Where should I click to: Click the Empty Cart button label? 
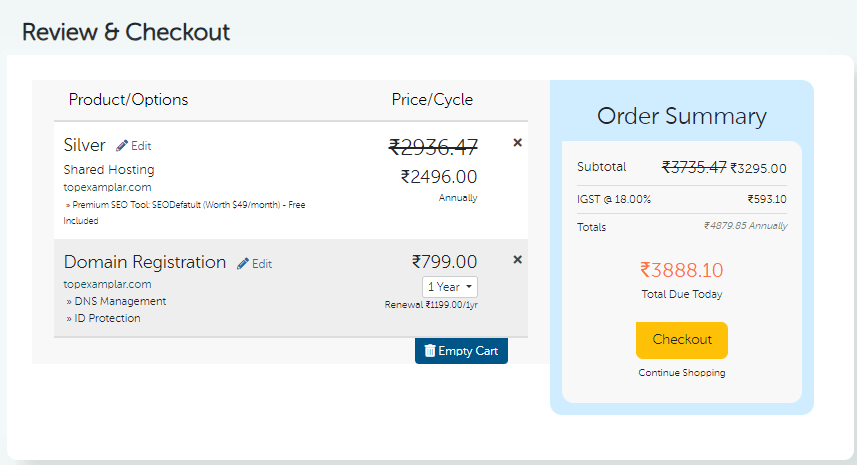pos(468,351)
